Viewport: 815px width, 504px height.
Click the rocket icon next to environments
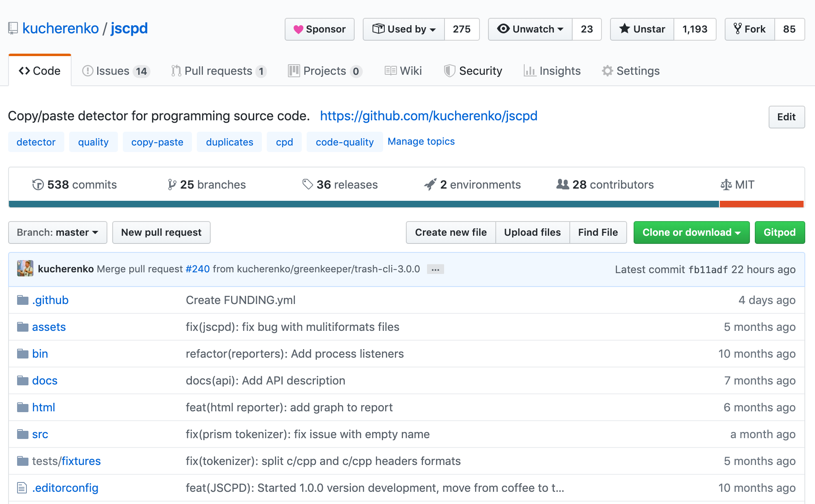[x=430, y=185]
